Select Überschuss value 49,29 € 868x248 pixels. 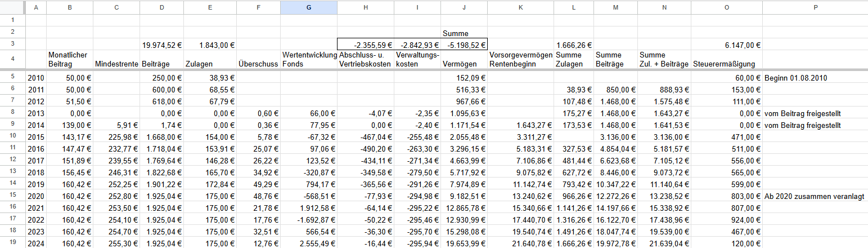(x=258, y=184)
